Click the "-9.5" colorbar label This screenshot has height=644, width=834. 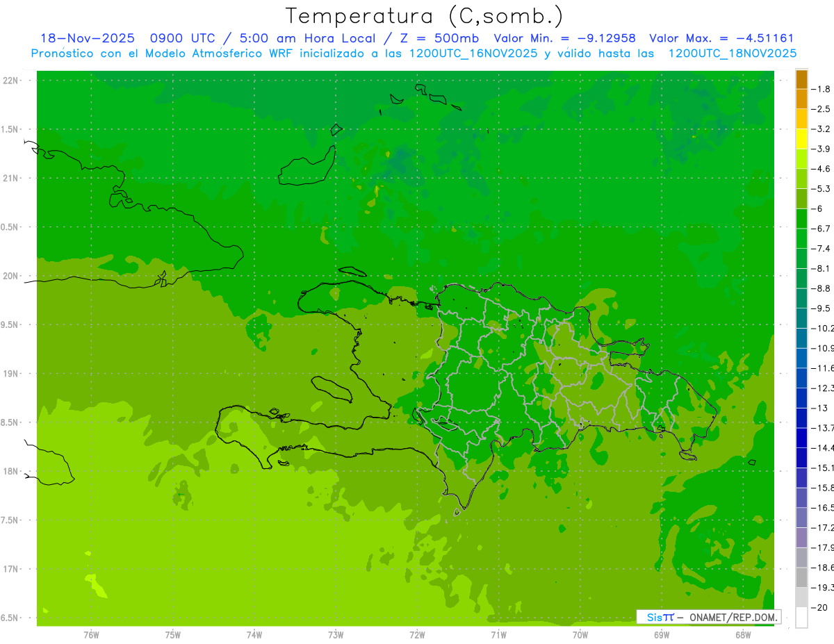pos(821,308)
